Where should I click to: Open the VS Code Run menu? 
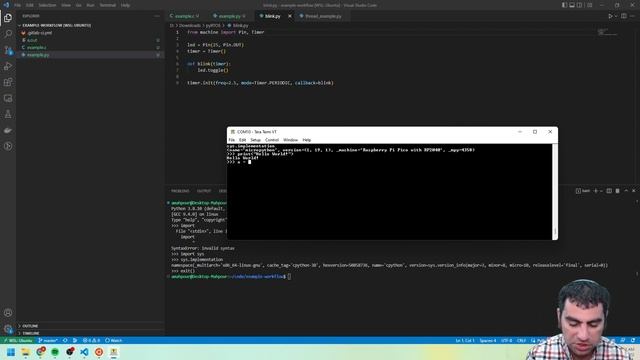[90, 5]
